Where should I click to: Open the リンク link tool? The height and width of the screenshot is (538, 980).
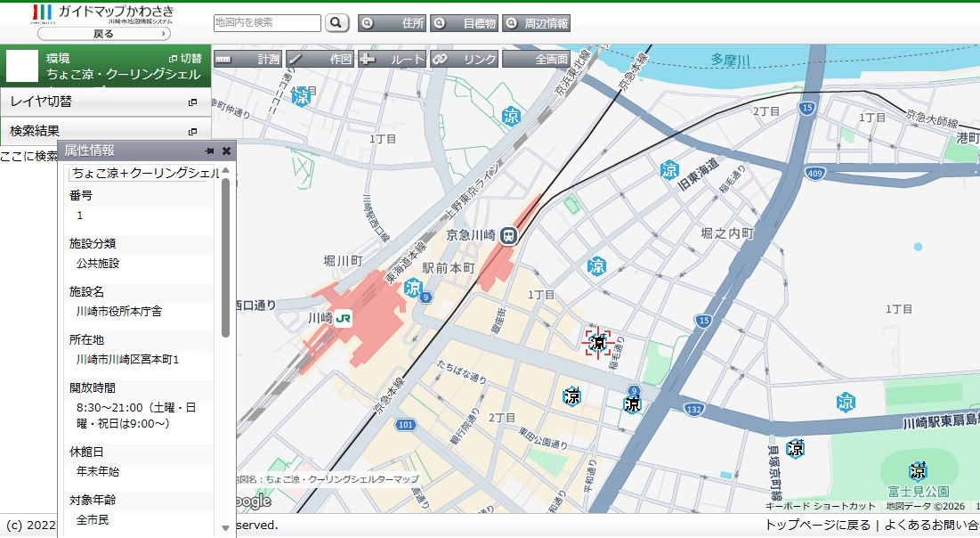pyautogui.click(x=465, y=59)
